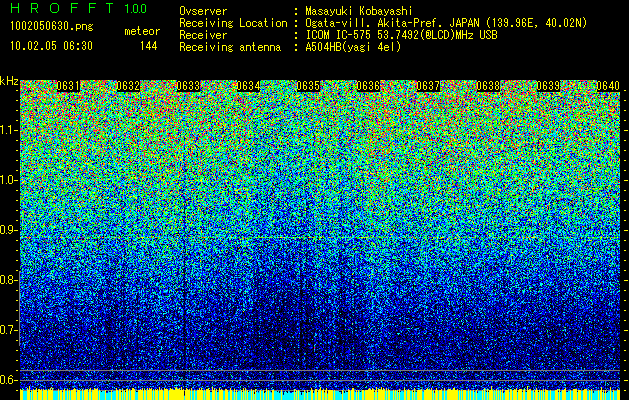Click the 0.8 frequency axis label
This screenshot has width=629, height=400.
(x=9, y=280)
